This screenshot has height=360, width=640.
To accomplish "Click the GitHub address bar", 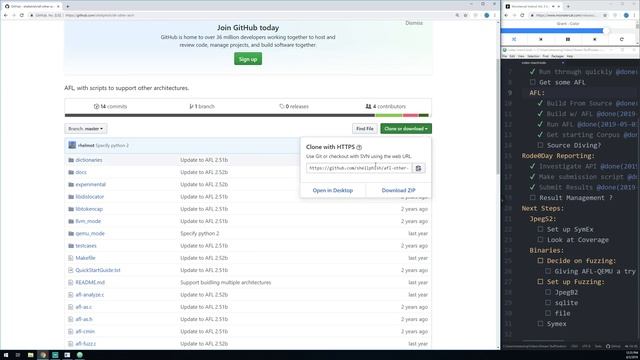I will pyautogui.click(x=245, y=15).
